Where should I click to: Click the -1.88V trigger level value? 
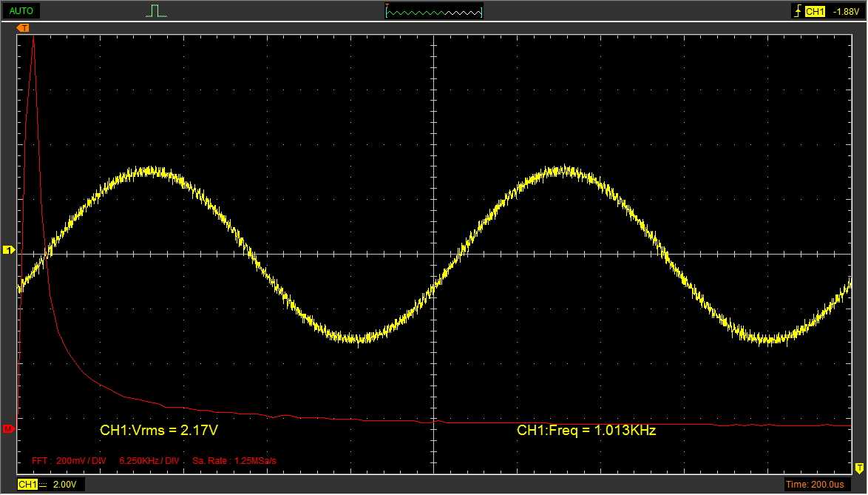tap(846, 11)
